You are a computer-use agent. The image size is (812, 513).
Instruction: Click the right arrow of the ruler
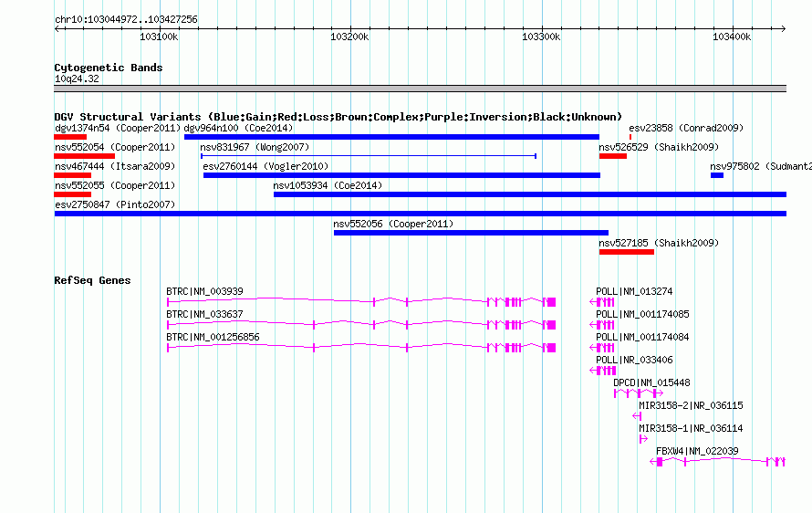click(x=784, y=28)
